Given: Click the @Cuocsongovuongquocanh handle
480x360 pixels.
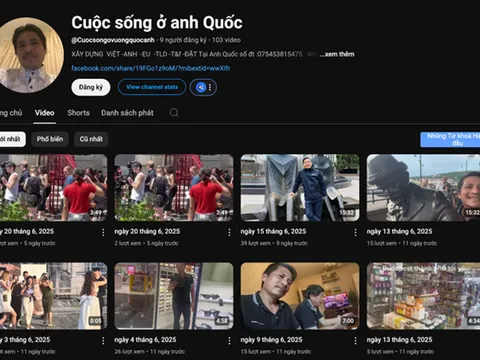Looking at the screenshot, I should (113, 40).
